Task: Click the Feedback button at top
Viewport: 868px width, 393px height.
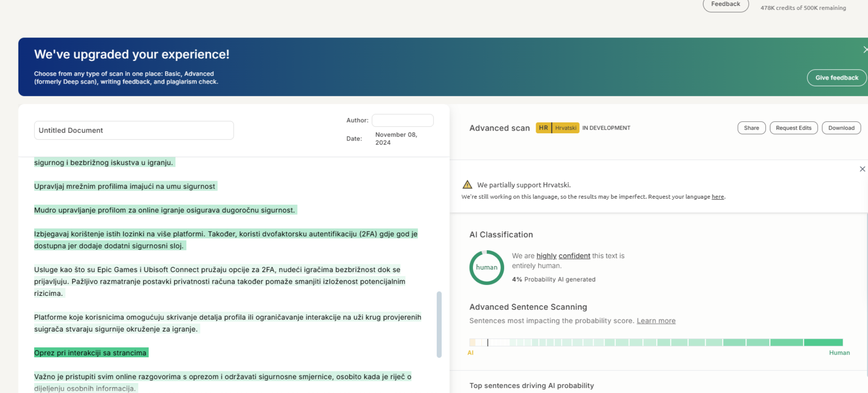Action: 726,5
